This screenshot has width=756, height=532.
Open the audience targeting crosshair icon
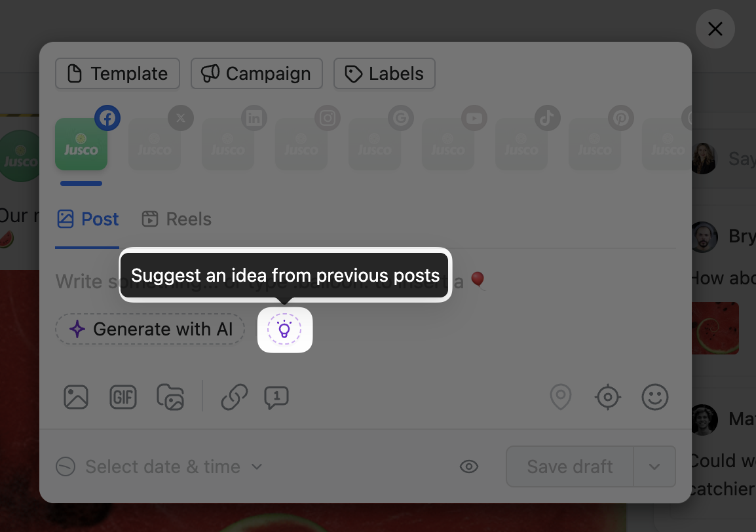coord(608,397)
